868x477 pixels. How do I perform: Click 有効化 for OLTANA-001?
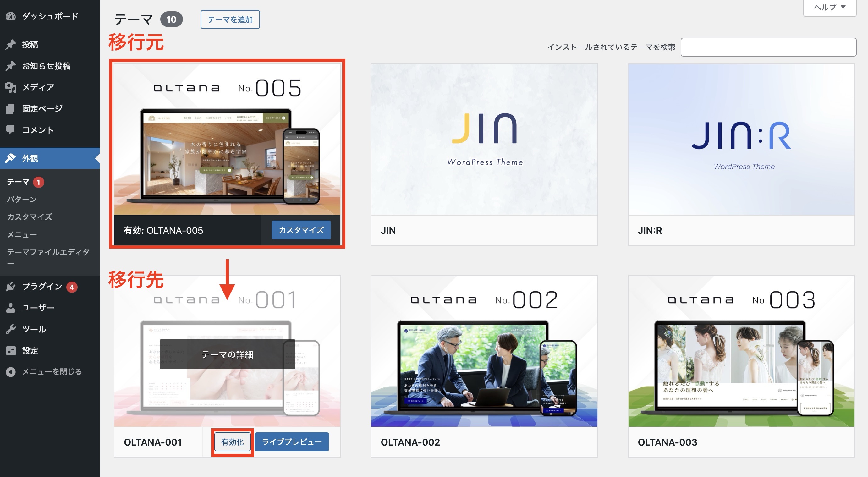click(233, 442)
